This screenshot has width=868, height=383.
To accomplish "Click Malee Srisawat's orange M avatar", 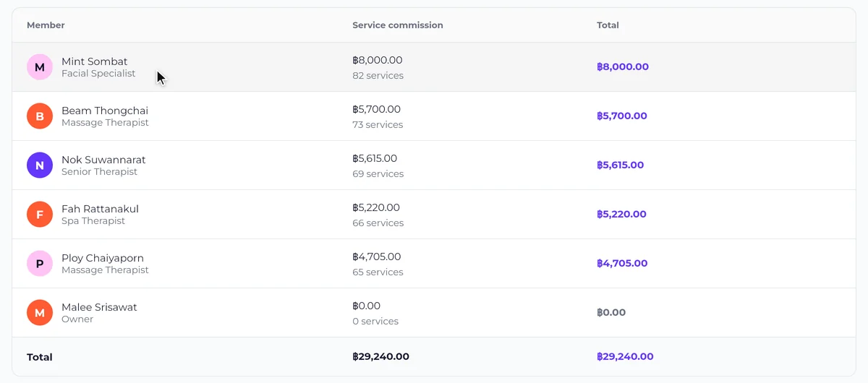I will [40, 313].
